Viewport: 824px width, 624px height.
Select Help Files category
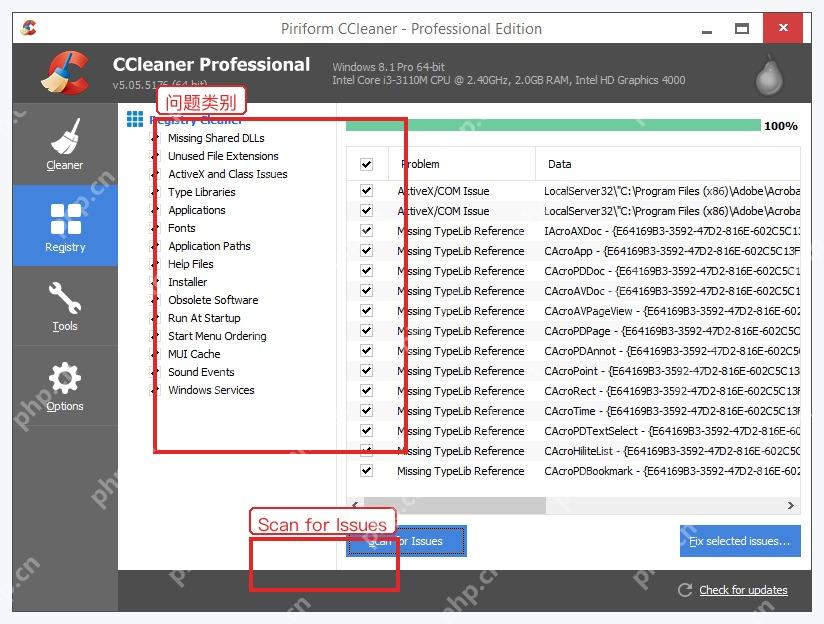190,264
